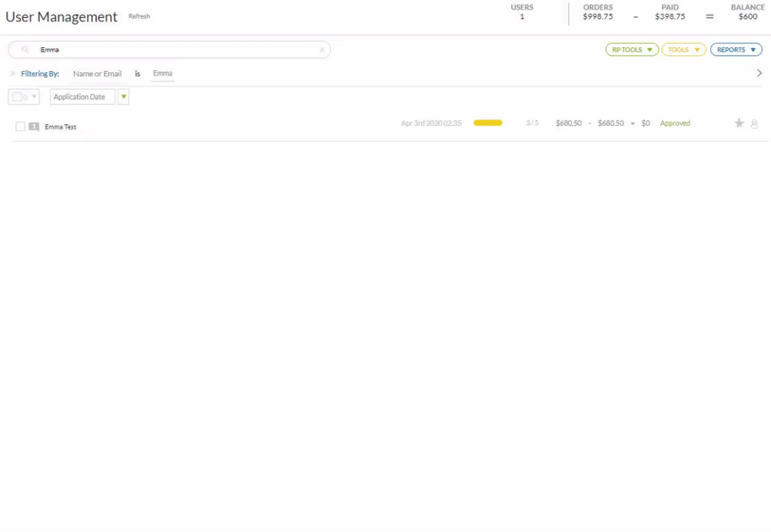Viewport: 771px width, 532px height.
Task: Tick the select-all users checkbox
Action: (17, 97)
